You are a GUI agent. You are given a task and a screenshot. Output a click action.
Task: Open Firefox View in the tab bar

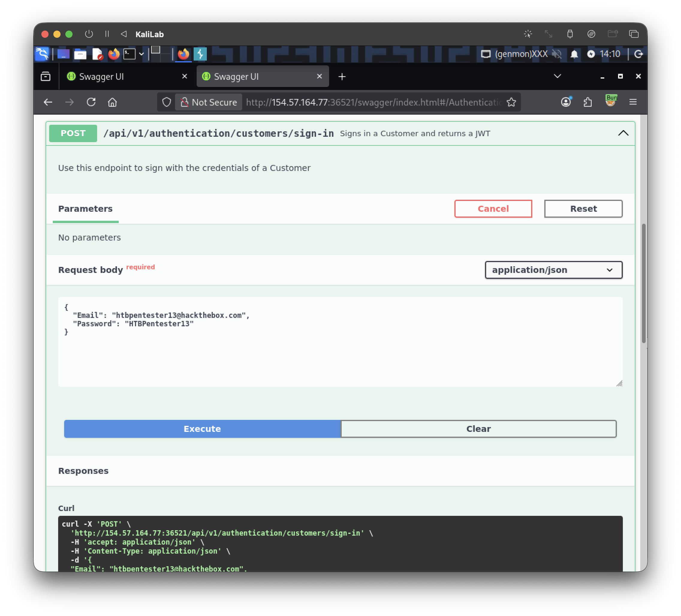click(x=46, y=76)
